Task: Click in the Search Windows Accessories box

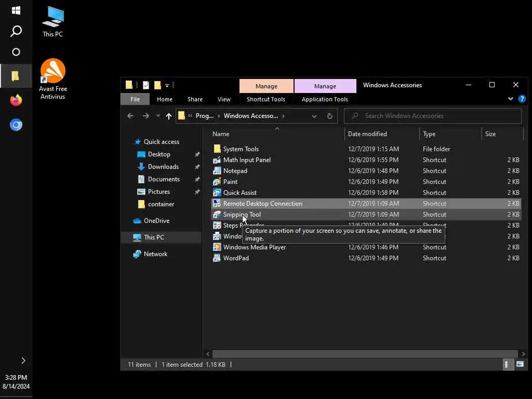Action: tap(433, 116)
